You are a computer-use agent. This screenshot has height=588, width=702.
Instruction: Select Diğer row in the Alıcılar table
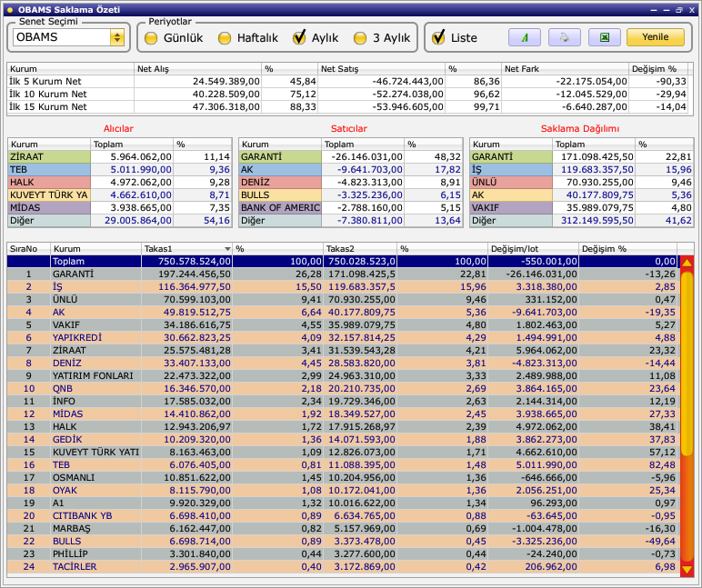coord(119,220)
